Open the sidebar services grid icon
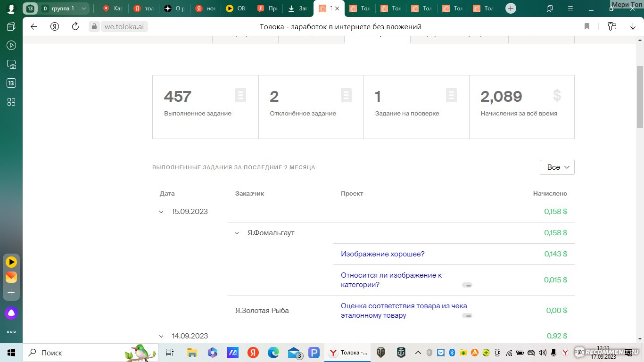This screenshot has width=644, height=362. (11, 102)
